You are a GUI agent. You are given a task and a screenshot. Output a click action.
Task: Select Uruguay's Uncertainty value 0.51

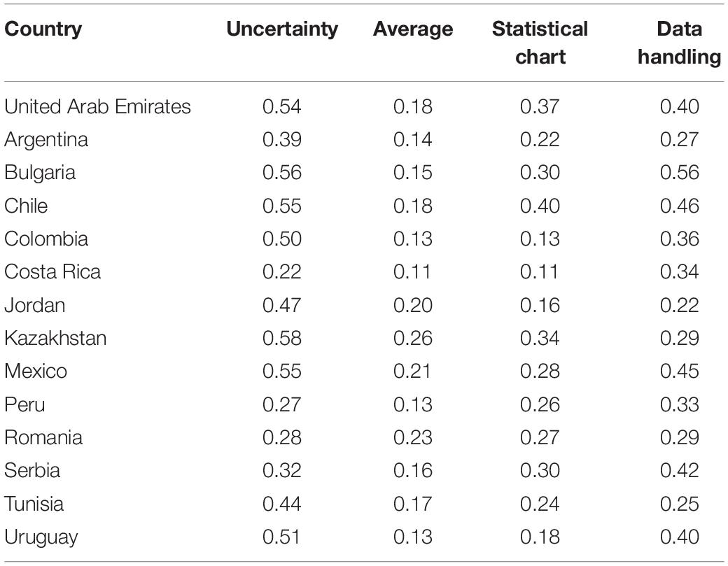(281, 537)
